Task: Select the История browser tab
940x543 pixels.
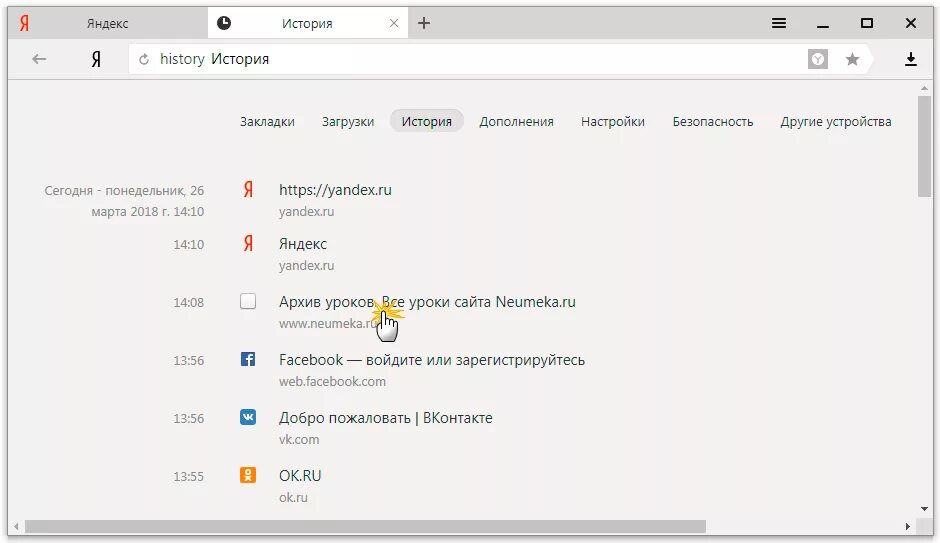Action: click(x=307, y=23)
